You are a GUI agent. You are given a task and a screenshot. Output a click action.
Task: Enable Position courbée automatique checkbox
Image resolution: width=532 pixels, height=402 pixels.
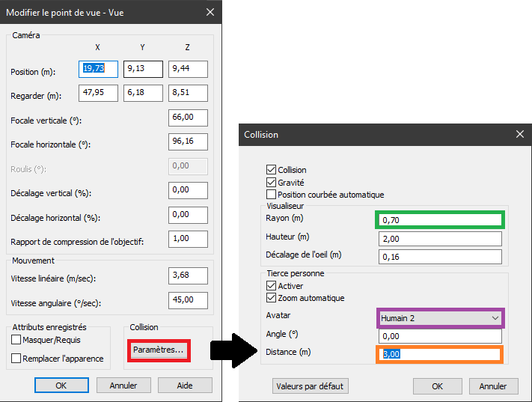coord(271,195)
